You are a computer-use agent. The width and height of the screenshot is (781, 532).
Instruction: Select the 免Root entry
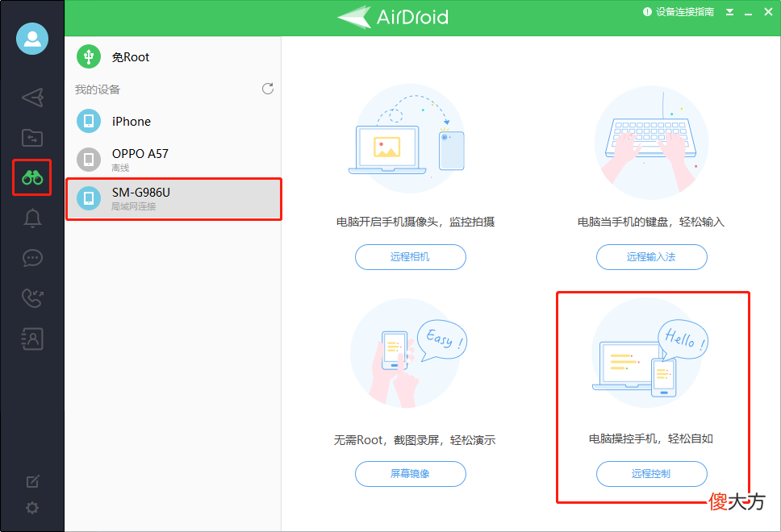tap(173, 56)
